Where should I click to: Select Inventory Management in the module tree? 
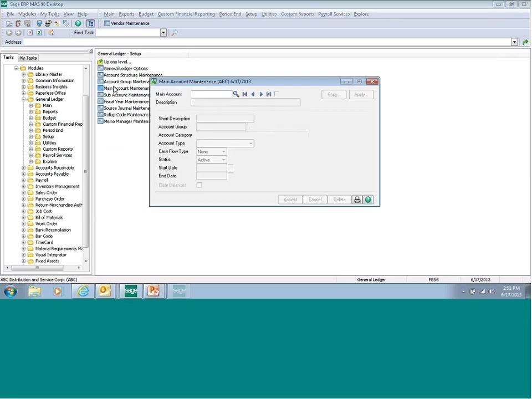57,187
